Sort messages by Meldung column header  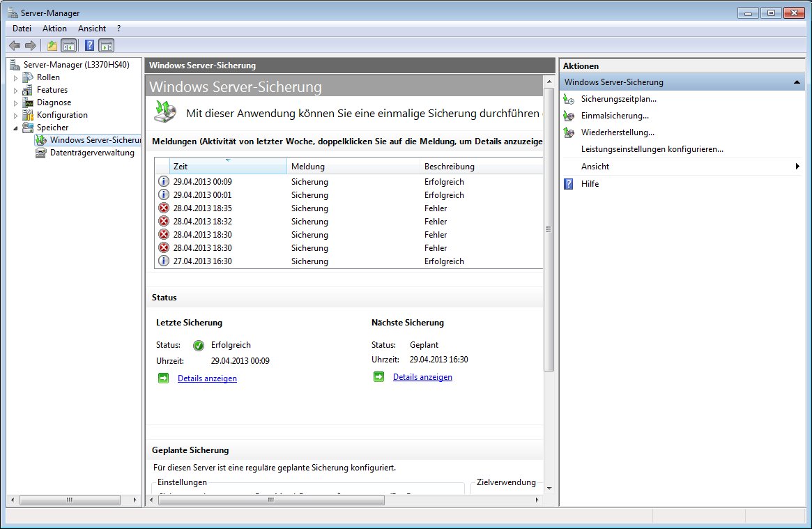coord(353,166)
